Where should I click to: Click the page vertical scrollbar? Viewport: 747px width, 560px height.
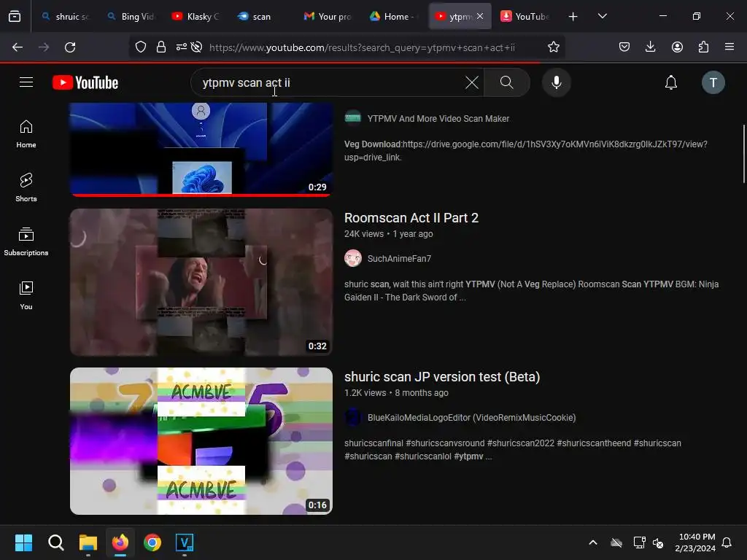point(743,153)
